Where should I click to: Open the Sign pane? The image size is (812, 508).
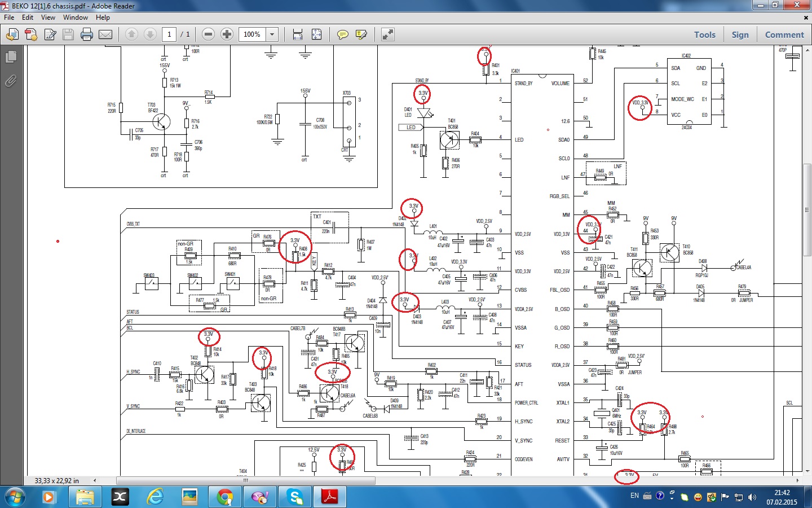point(740,34)
